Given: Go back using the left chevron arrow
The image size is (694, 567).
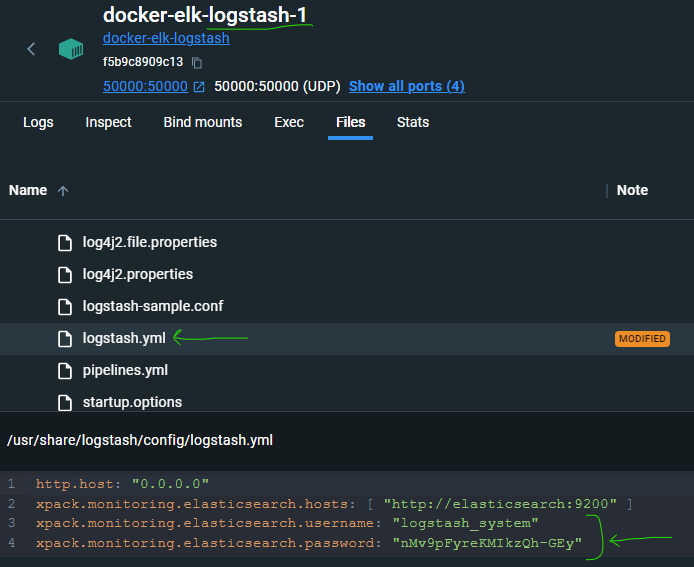Looking at the screenshot, I should 31,49.
